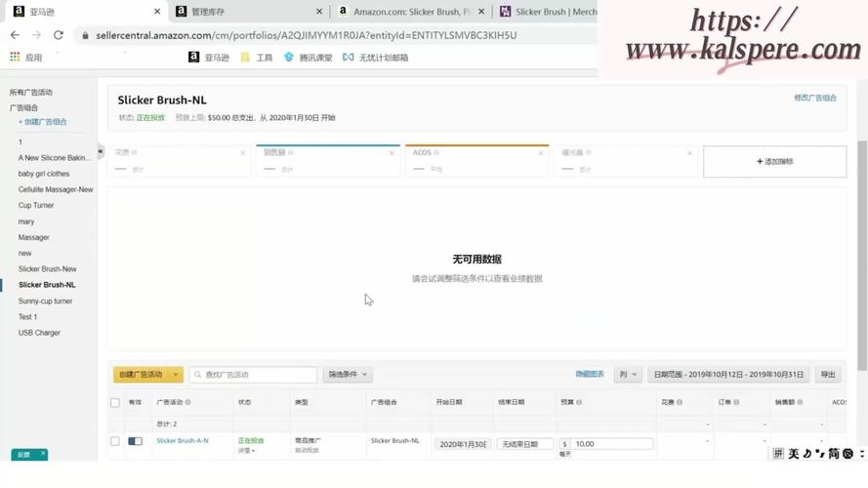The width and height of the screenshot is (868, 488).
Task: Open the 腾讯课堂 bookmark
Action: [x=308, y=57]
